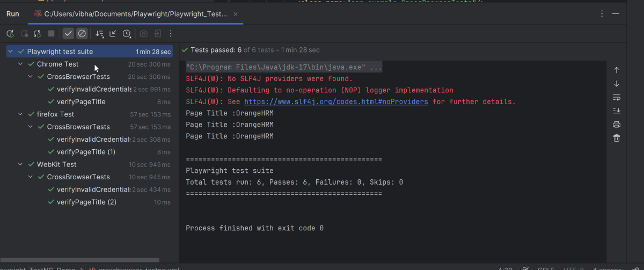
Task: Enable soft-wrap in console output
Action: [x=617, y=97]
